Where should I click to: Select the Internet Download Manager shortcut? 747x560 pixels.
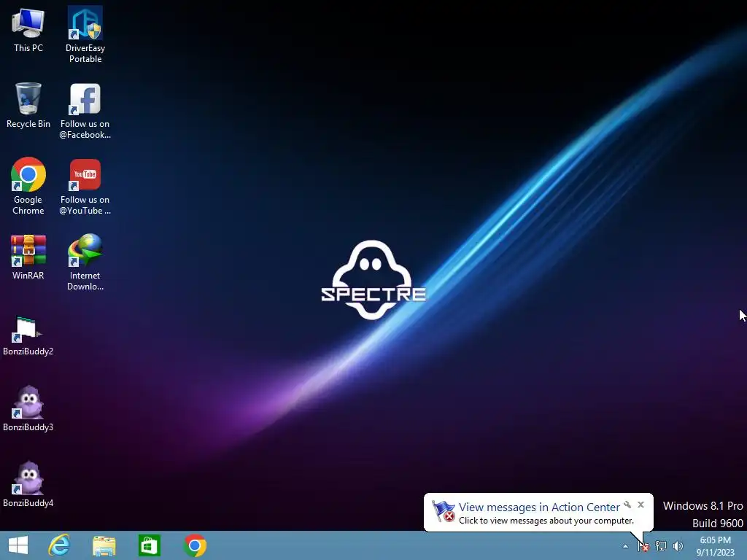tap(85, 262)
